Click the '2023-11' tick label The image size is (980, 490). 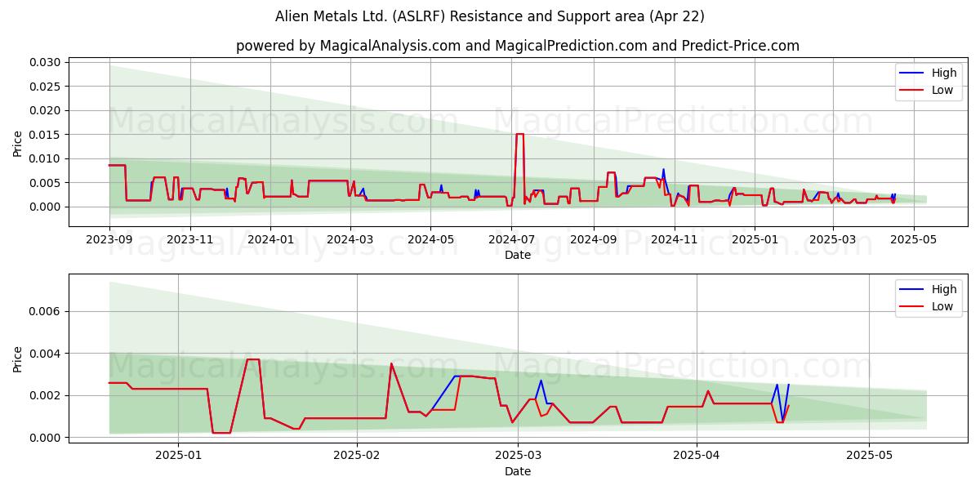click(189, 238)
